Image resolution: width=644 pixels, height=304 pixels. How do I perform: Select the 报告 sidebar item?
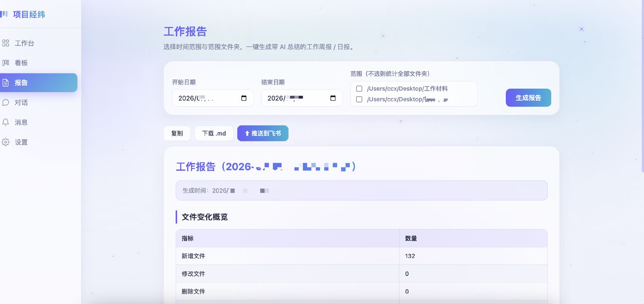(x=39, y=83)
